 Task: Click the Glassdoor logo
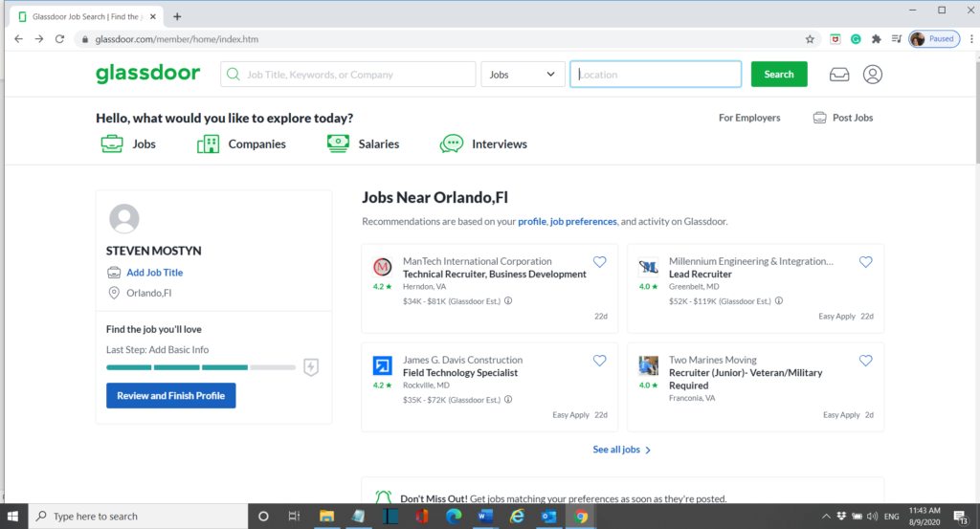[148, 74]
